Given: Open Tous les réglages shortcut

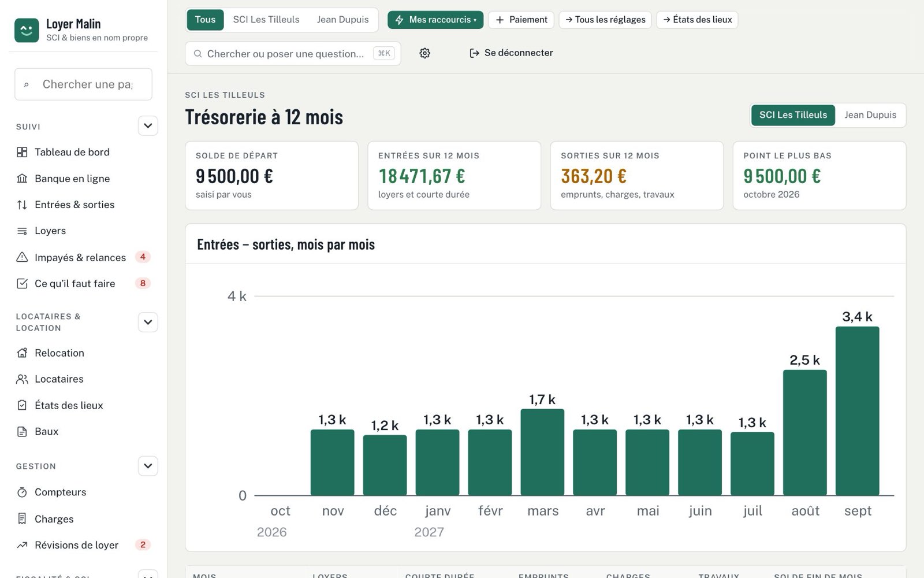Looking at the screenshot, I should [x=605, y=20].
